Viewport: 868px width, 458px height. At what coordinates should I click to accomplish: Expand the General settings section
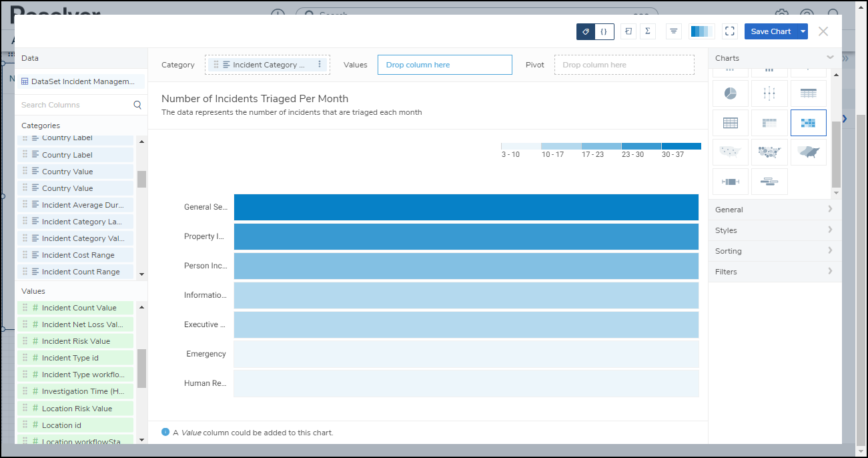pyautogui.click(x=774, y=210)
